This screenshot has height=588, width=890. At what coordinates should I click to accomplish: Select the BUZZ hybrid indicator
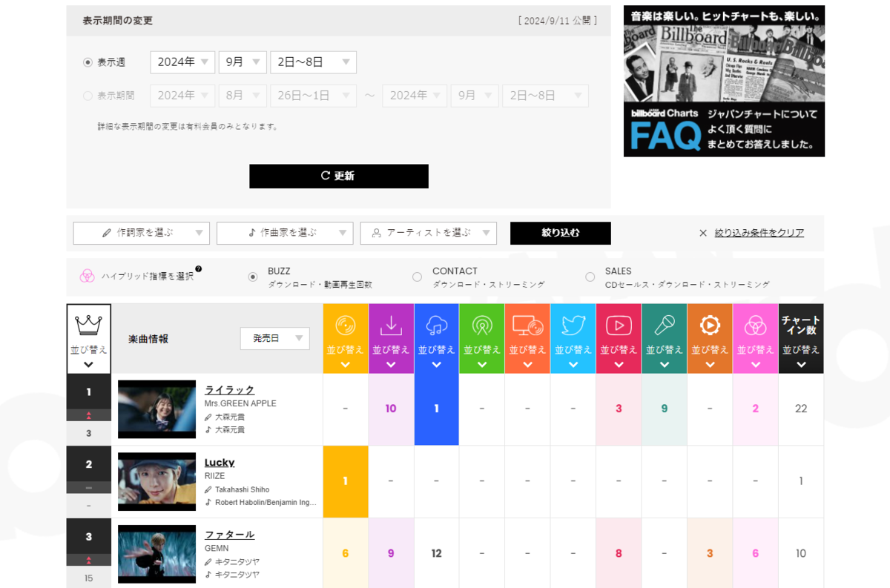[x=253, y=277]
